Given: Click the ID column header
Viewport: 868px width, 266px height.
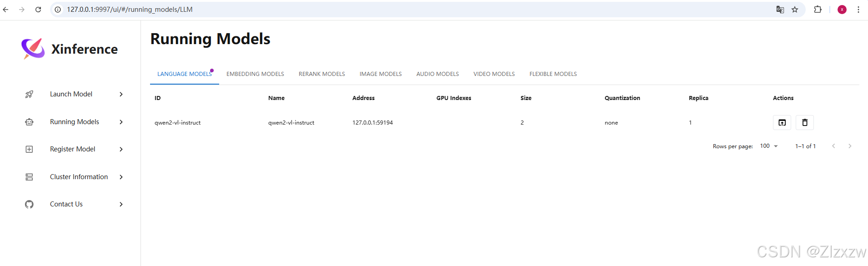Looking at the screenshot, I should [158, 98].
